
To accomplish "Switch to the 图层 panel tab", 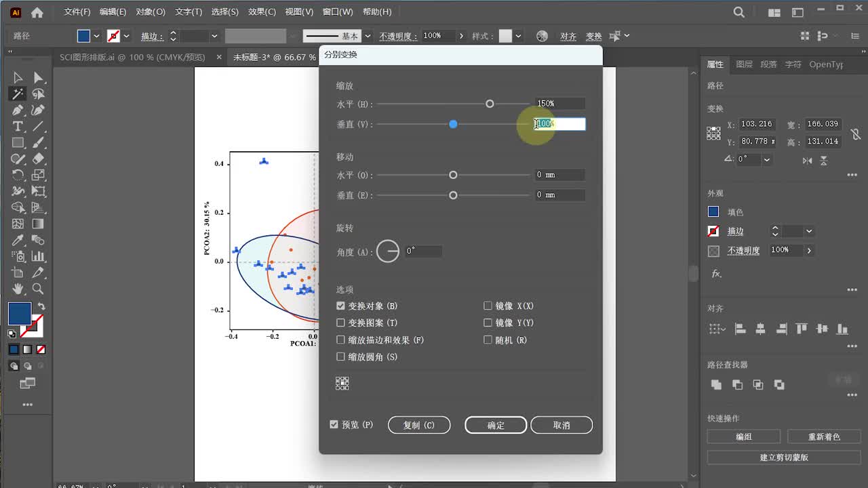I will point(744,64).
